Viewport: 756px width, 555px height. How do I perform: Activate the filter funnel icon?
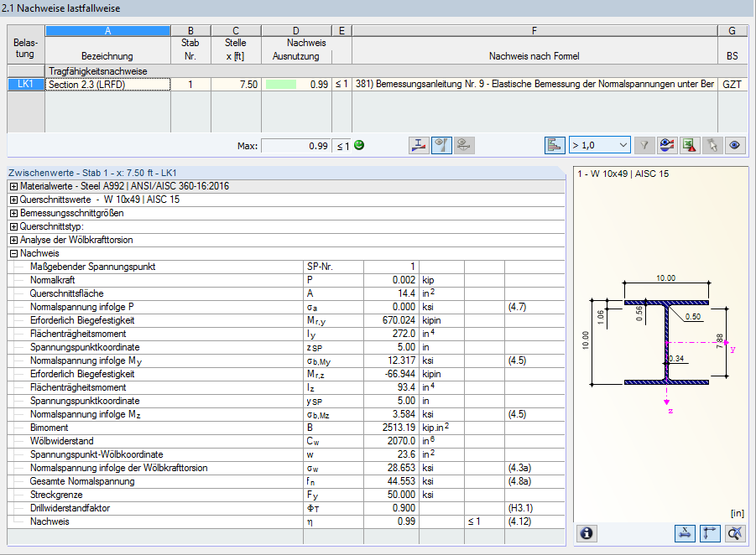pyautogui.click(x=644, y=144)
